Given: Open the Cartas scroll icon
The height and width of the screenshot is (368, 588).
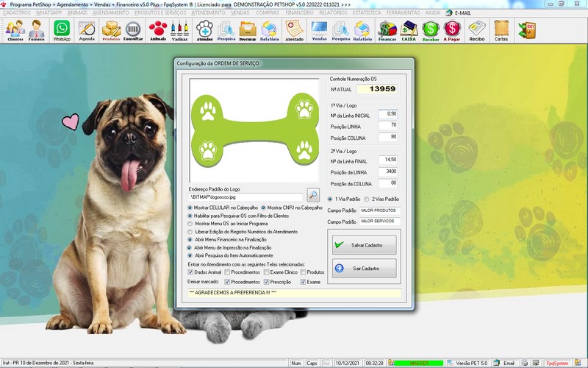Looking at the screenshot, I should (501, 30).
